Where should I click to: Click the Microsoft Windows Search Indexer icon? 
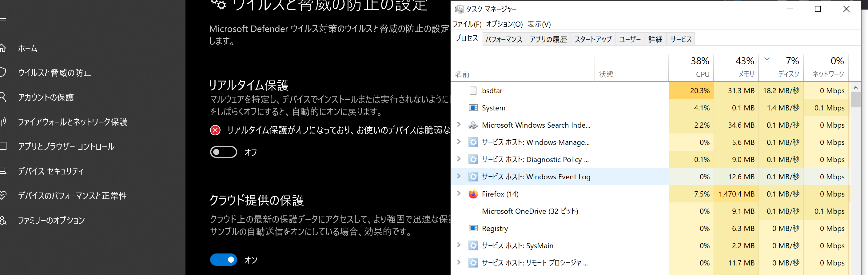click(473, 125)
